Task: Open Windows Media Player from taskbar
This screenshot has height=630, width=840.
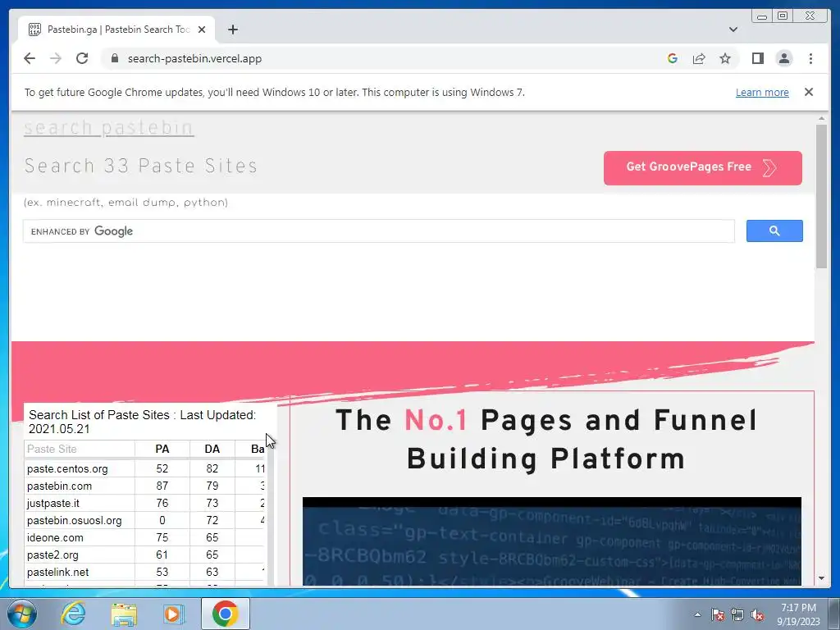Action: click(174, 614)
